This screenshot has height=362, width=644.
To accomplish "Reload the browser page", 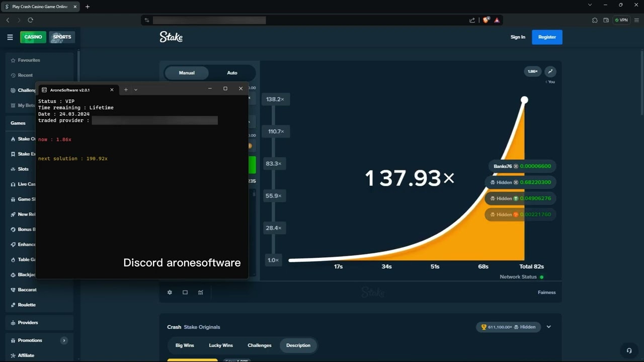I will coord(30,20).
